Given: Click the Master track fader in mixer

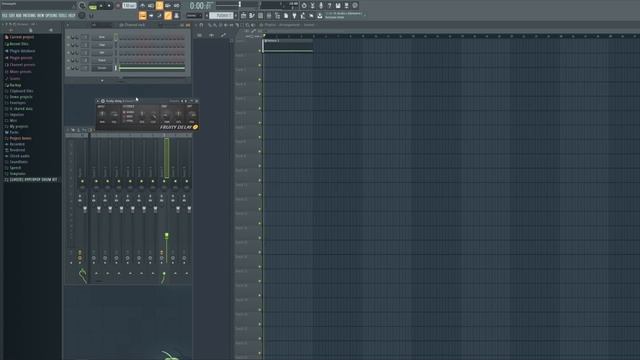Looking at the screenshot, I should click(85, 209).
